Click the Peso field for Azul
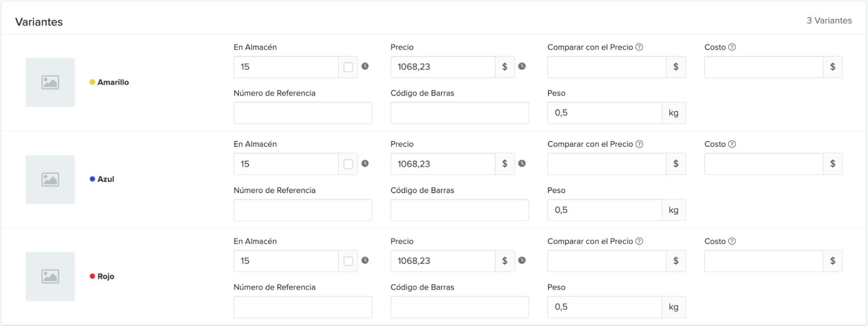868x326 pixels. pos(604,210)
